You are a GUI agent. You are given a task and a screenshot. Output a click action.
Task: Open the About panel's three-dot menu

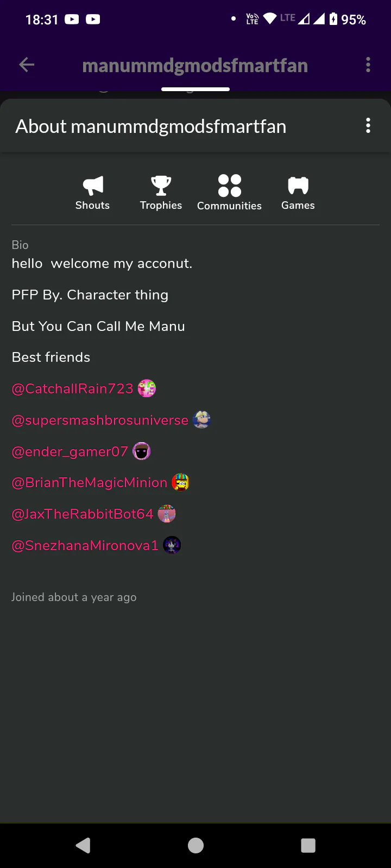click(368, 126)
